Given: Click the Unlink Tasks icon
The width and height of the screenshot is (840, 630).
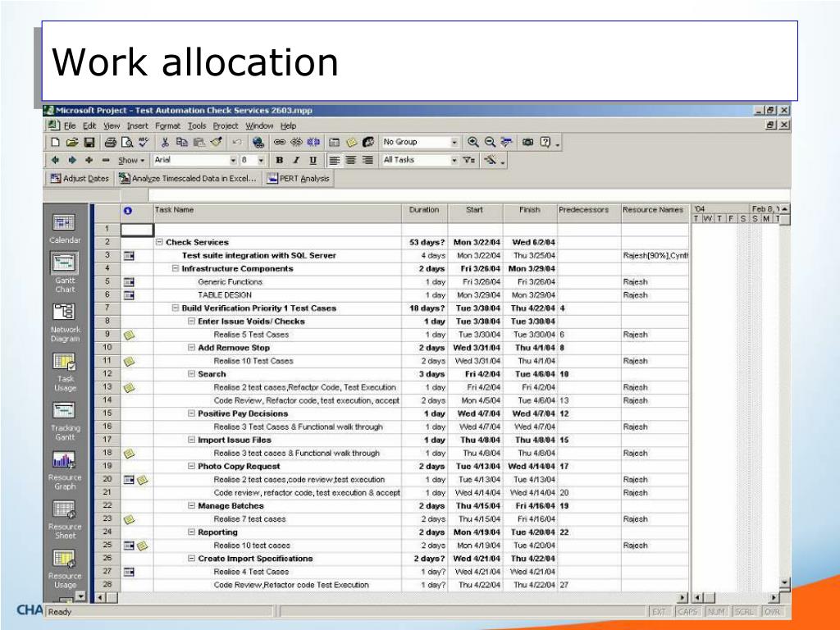Looking at the screenshot, I should (x=296, y=143).
